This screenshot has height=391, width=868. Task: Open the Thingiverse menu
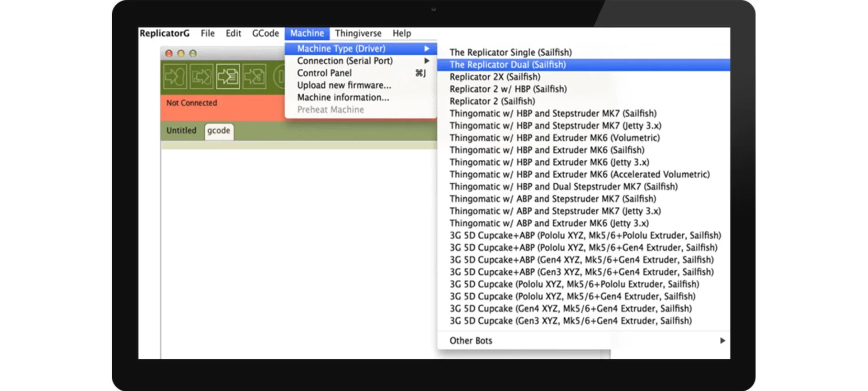point(358,33)
